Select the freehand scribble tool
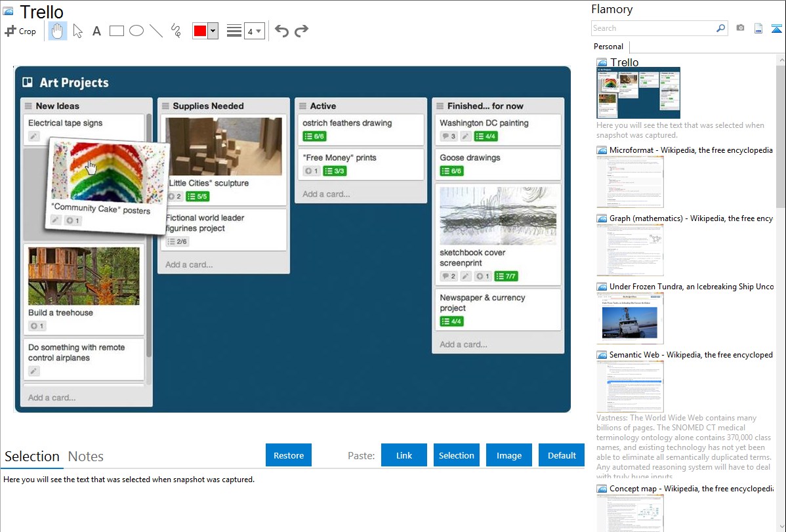This screenshot has height=532, width=786. (176, 31)
